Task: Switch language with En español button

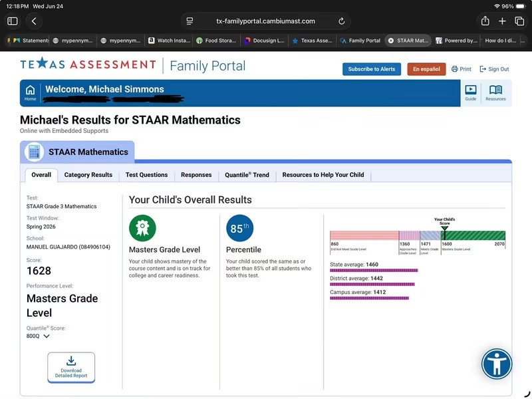Action: pyautogui.click(x=426, y=69)
